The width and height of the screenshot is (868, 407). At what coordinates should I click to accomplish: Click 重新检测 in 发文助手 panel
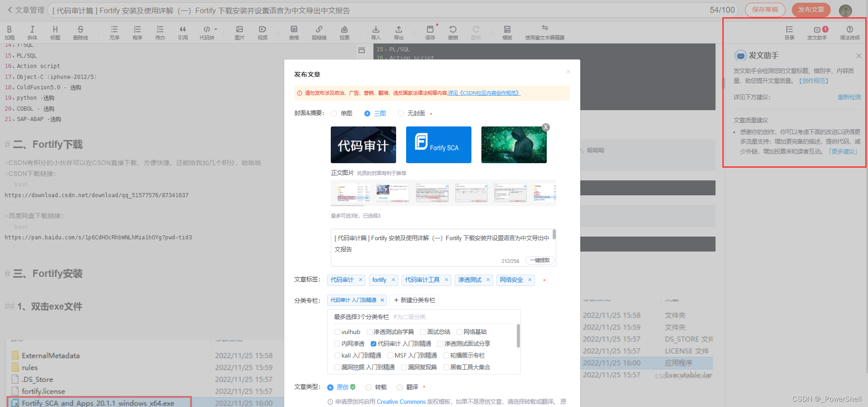(x=849, y=97)
